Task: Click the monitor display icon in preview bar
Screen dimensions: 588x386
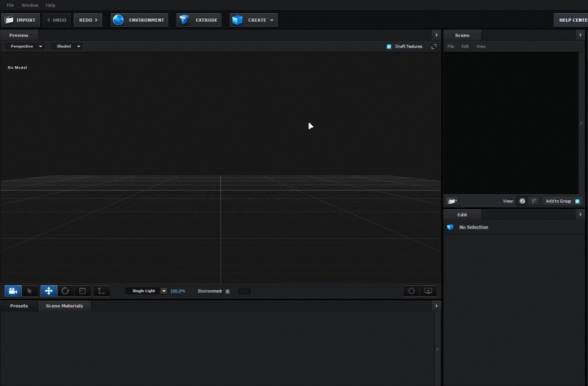Action: tap(428, 291)
